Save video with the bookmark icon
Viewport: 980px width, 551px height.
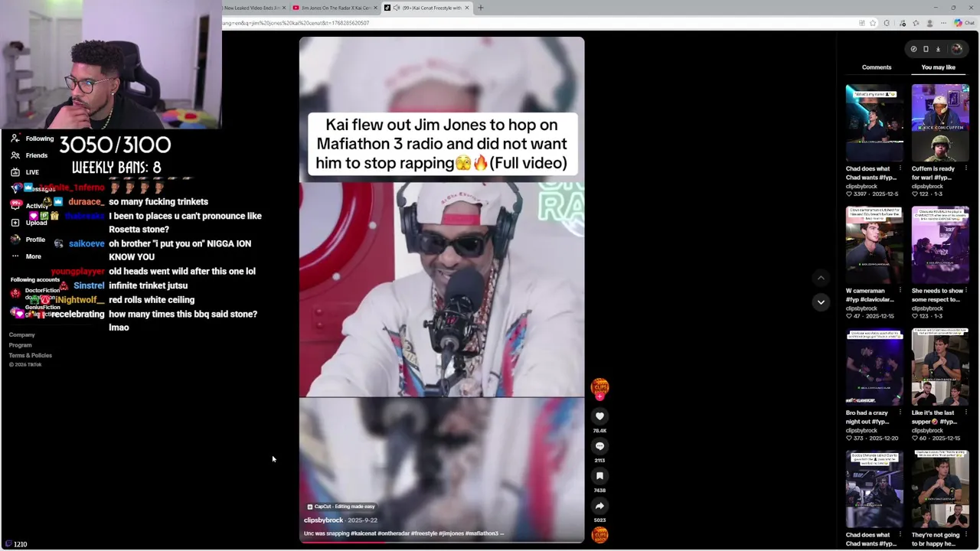599,476
